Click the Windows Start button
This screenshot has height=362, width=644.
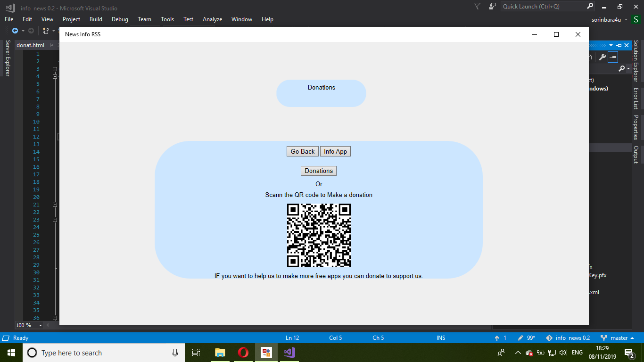11,353
